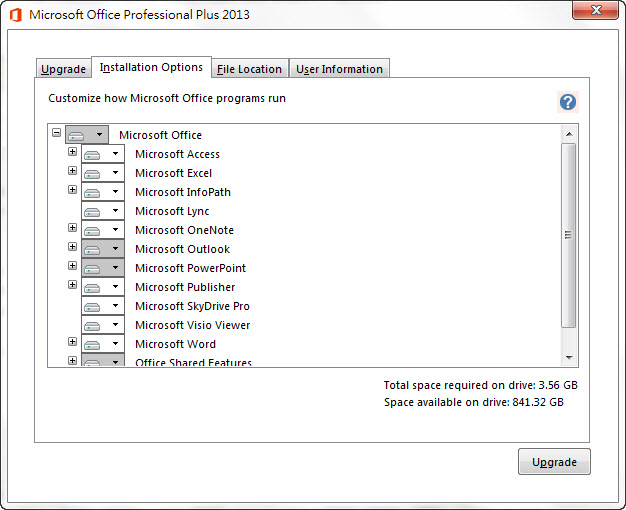Image resolution: width=626 pixels, height=510 pixels.
Task: Click the blue help question mark icon
Action: coord(568,102)
